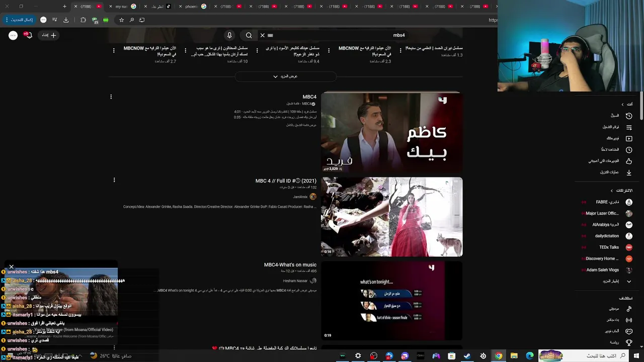This screenshot has width=644, height=362.
Task: Open 'MBC4-What's on music' video title
Action: pos(290,265)
